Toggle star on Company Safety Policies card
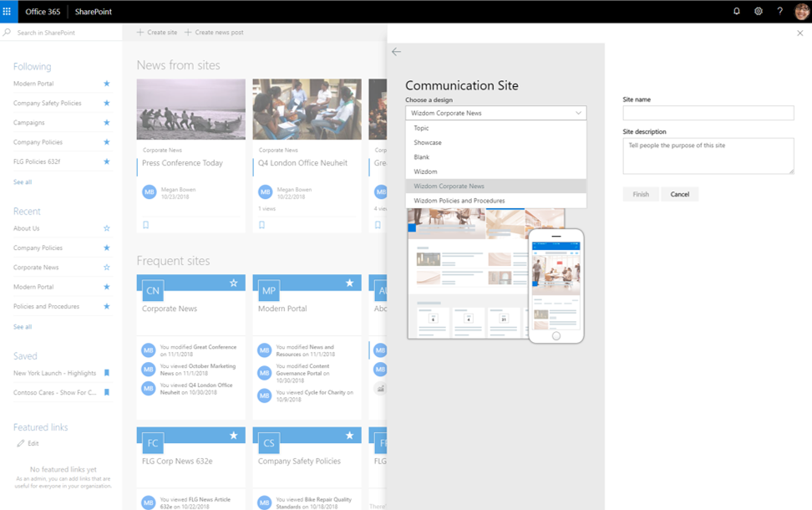Screen dimensions: 812x510 tap(349, 436)
